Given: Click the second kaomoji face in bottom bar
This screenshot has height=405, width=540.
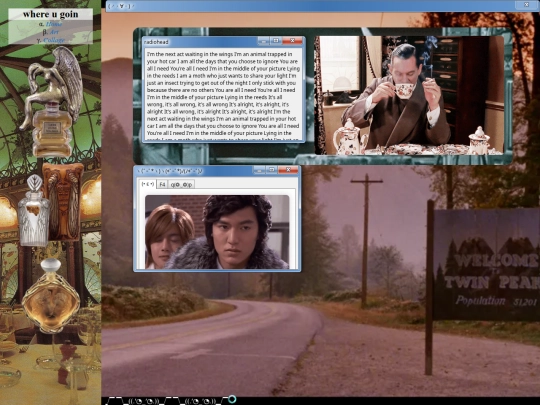Looking at the screenshot, I should pos(200,401).
